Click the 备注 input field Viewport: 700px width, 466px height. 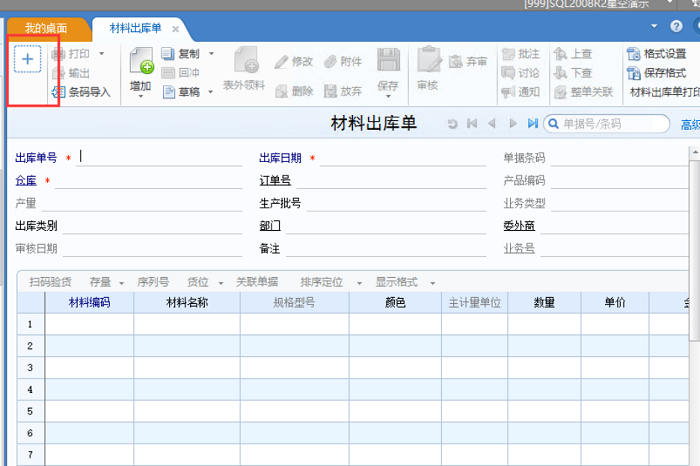(x=386, y=248)
